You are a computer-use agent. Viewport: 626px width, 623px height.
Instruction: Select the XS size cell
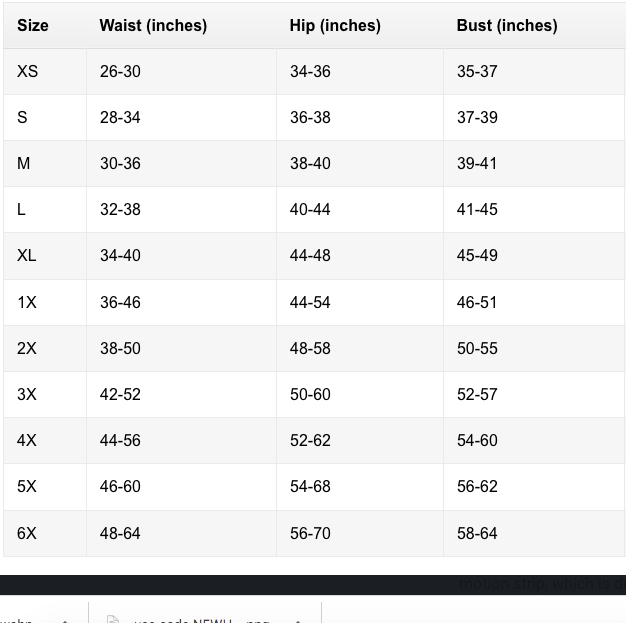click(27, 72)
